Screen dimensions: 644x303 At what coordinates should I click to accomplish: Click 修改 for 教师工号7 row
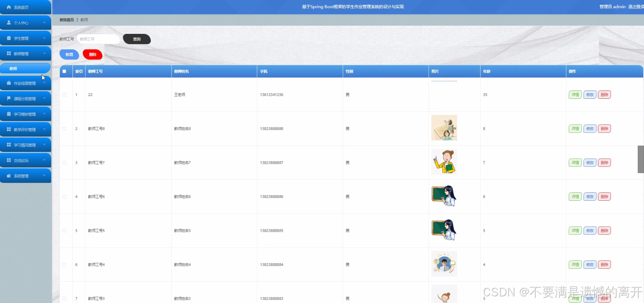pos(590,163)
